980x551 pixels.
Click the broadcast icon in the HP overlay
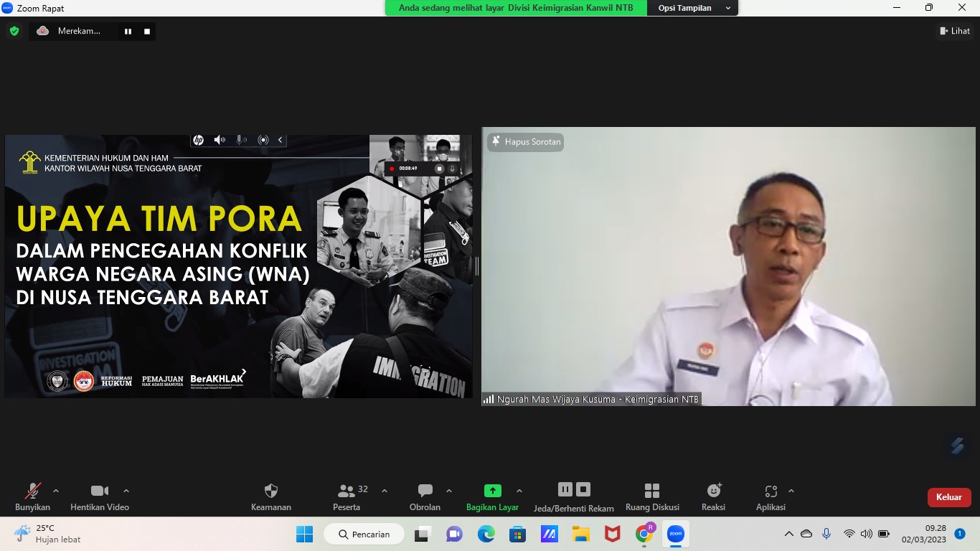pyautogui.click(x=263, y=140)
